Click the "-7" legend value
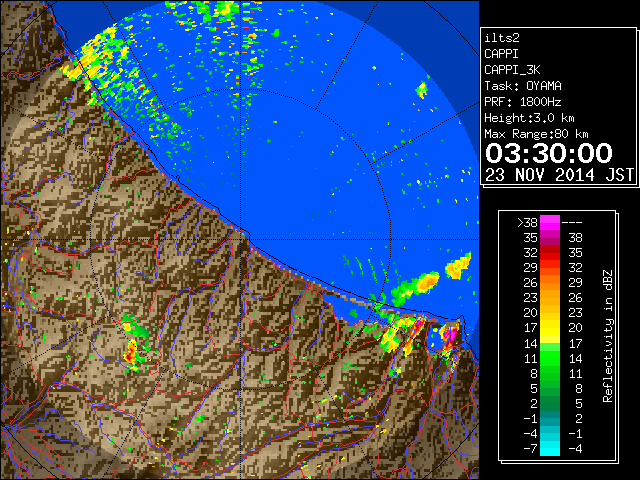This screenshot has height=480, width=640. (x=530, y=448)
